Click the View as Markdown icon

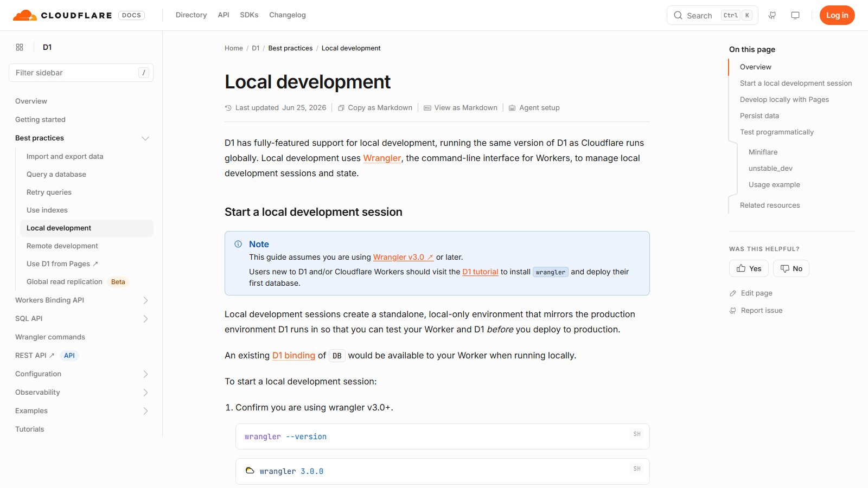tap(427, 108)
